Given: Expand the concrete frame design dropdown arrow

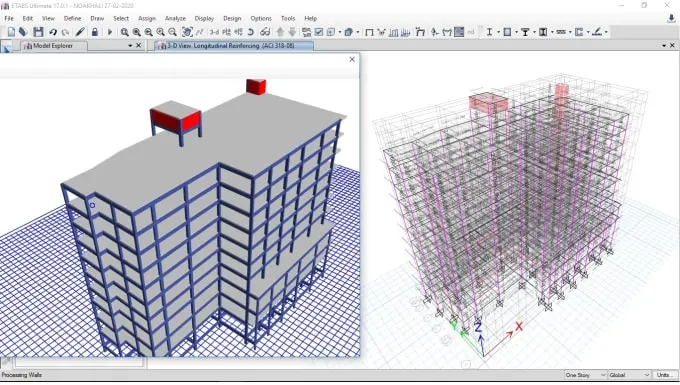Looking at the screenshot, I should [x=516, y=32].
